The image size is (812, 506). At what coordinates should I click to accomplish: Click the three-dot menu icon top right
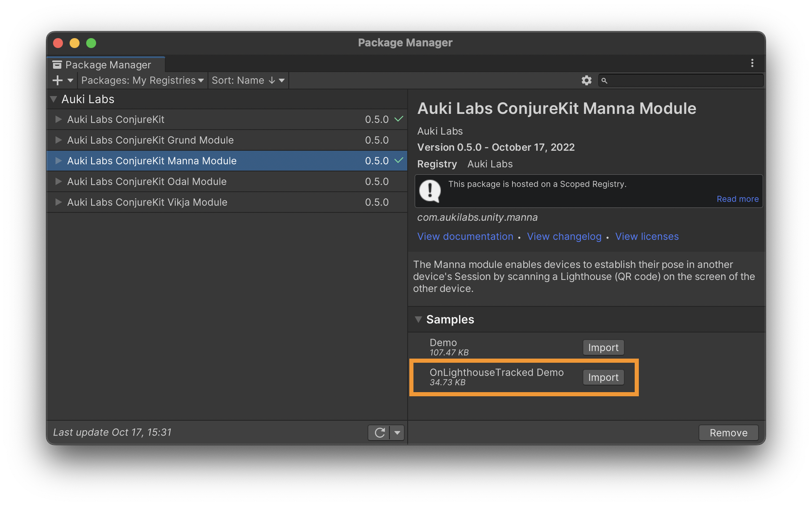point(752,64)
